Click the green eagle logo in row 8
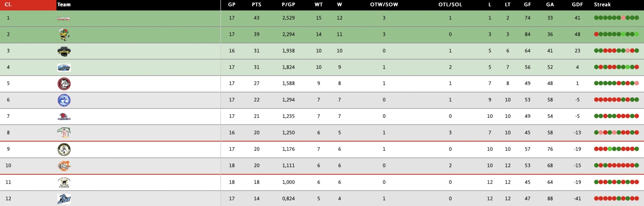The image size is (644, 206). click(64, 133)
